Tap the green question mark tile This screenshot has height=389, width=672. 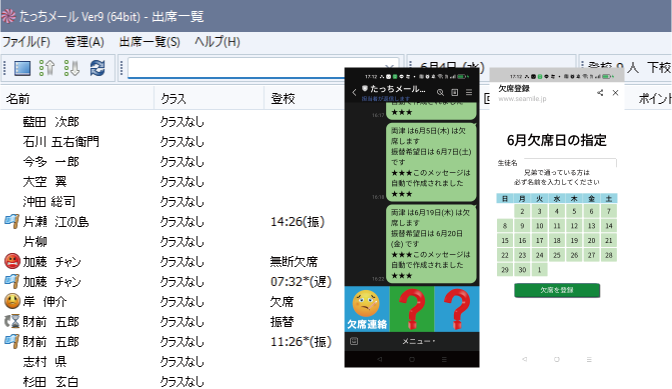(x=412, y=309)
